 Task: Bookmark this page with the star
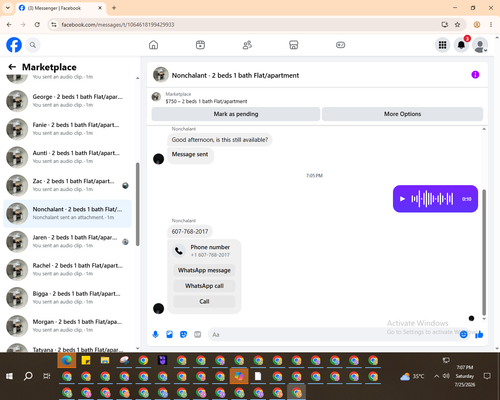click(x=457, y=24)
